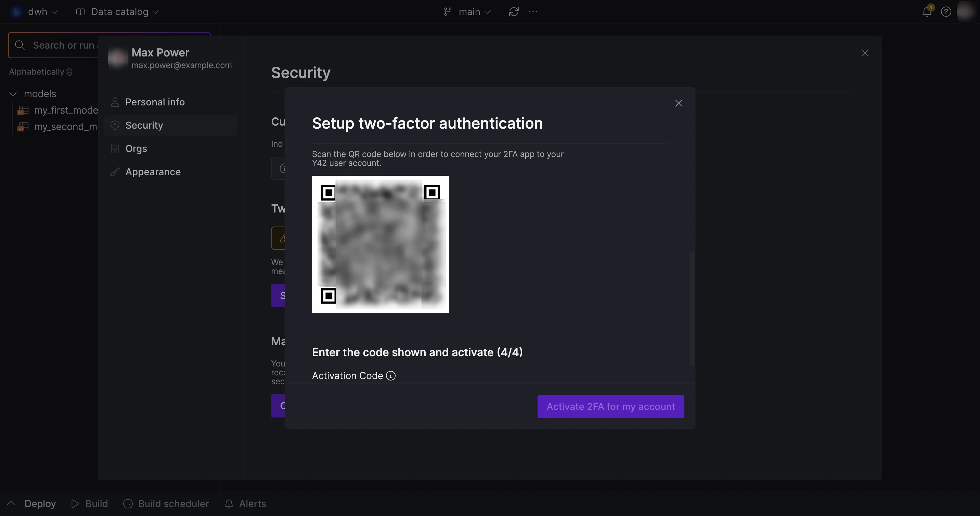Click the Security shield icon

pos(115,125)
